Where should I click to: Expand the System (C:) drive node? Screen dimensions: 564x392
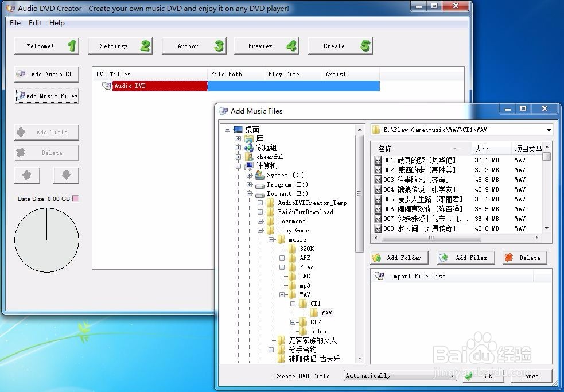(249, 175)
